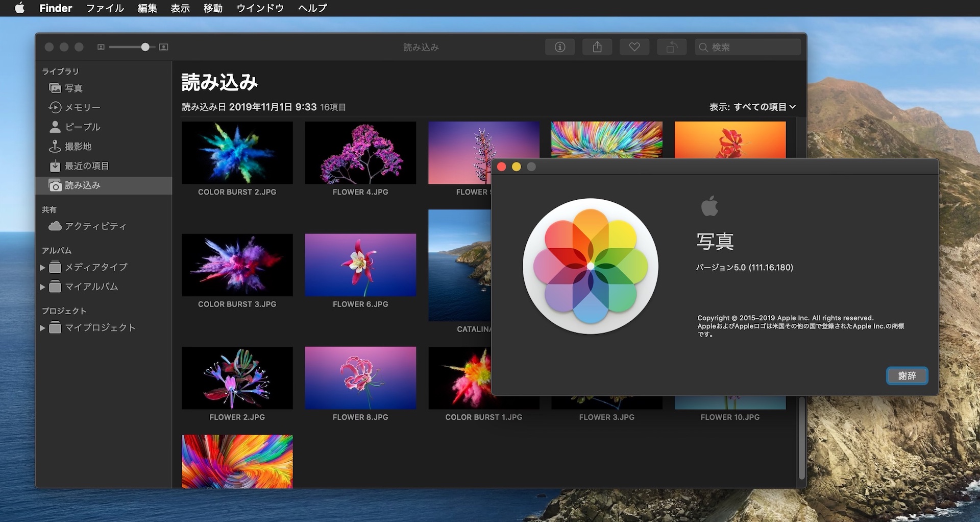Select the COLOR BURST 3.JPG thumbnail
This screenshot has width=980, height=522.
pyautogui.click(x=237, y=265)
